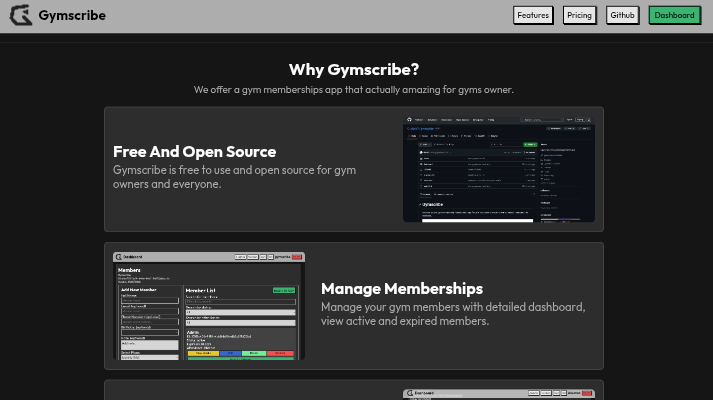Open the members dashboard screenshot thumbnail
Viewport: 713px width, 400px height.
(209, 305)
